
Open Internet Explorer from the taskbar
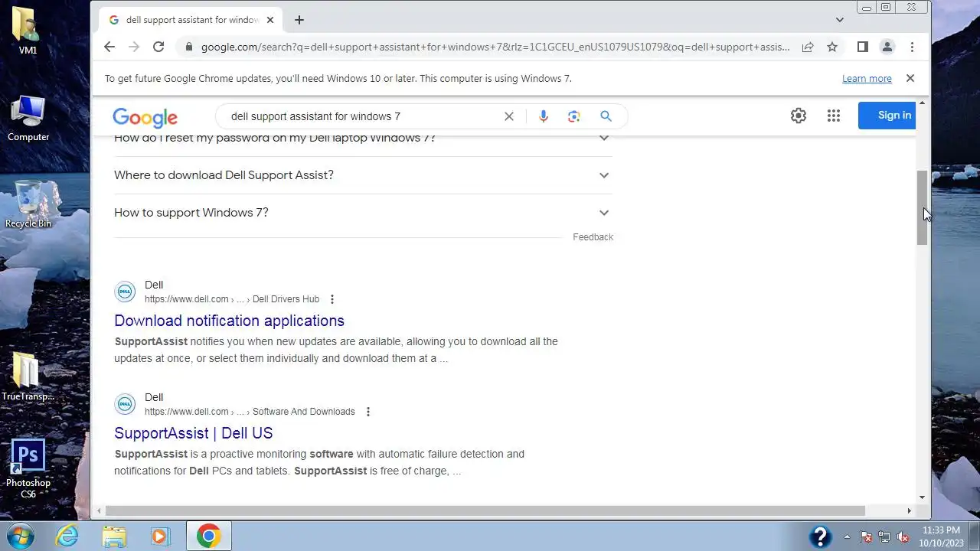click(67, 536)
